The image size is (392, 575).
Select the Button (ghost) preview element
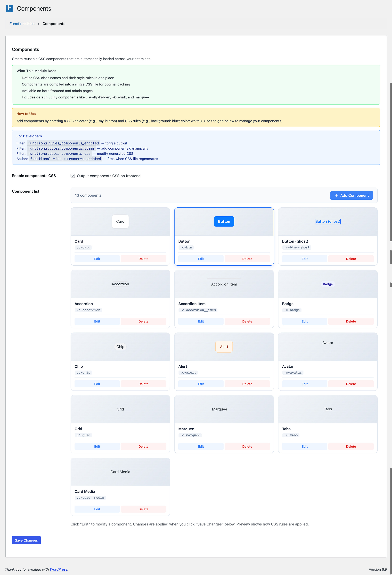tap(328, 221)
